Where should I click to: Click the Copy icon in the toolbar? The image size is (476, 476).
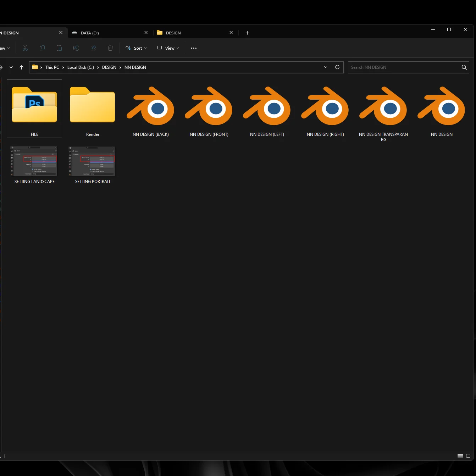tap(42, 48)
